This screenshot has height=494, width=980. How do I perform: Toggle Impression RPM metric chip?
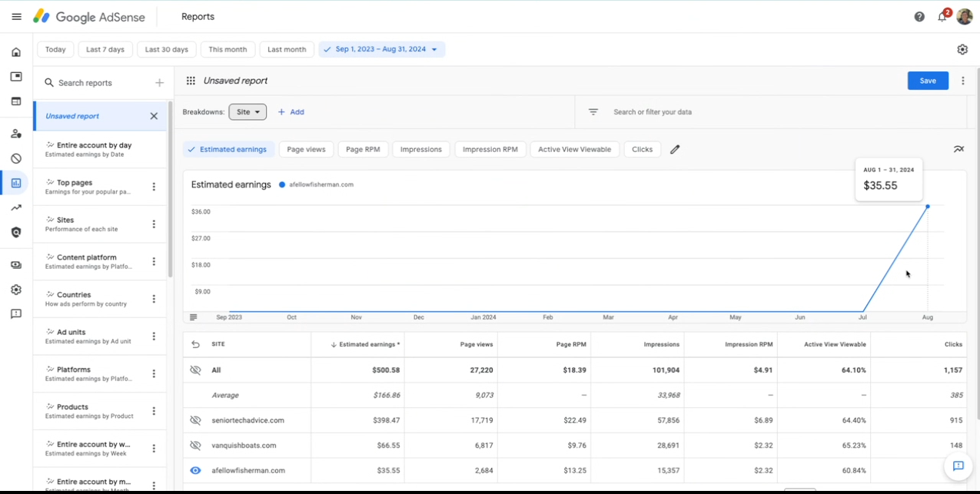490,149
